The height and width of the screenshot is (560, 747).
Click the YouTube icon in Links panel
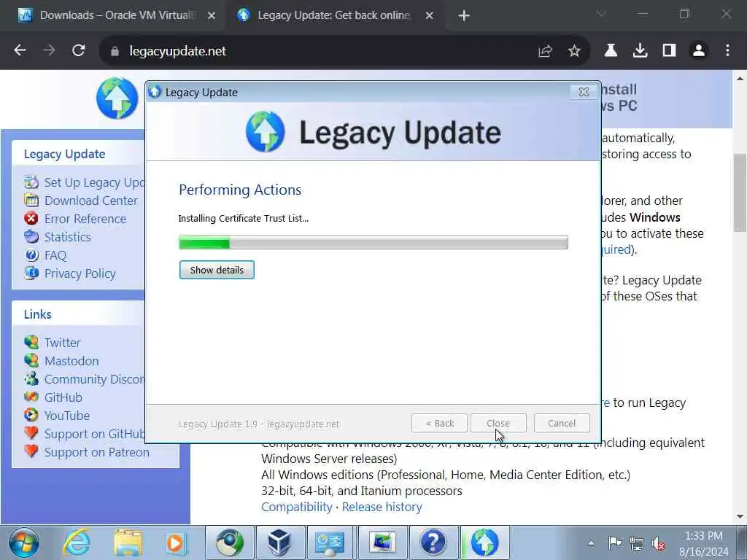(x=31, y=415)
